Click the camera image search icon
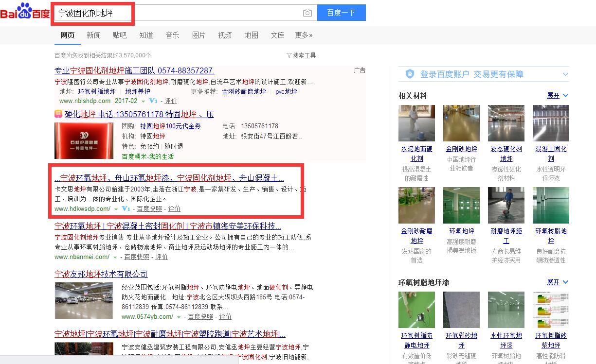 click(x=307, y=13)
